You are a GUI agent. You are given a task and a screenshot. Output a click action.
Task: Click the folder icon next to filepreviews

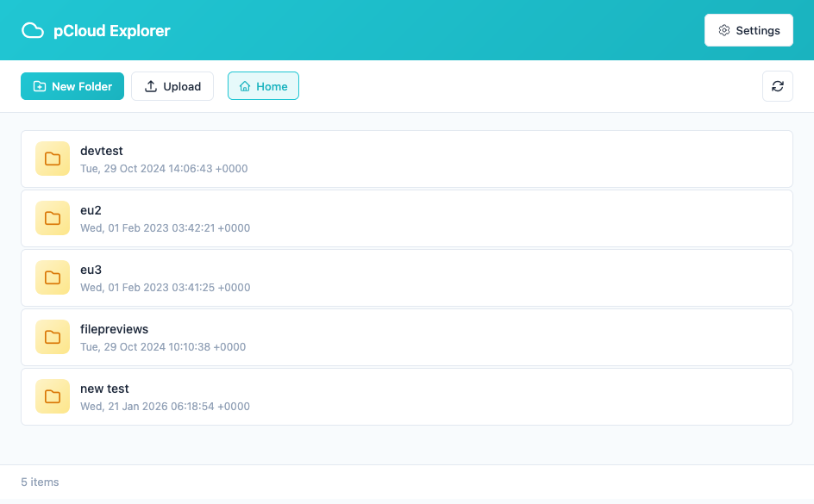53,337
